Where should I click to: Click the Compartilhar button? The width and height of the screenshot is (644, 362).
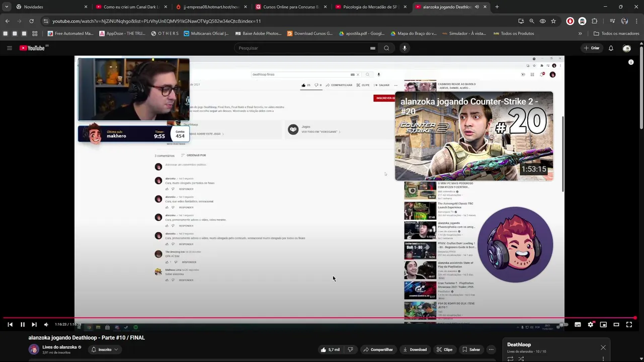pos(378,349)
